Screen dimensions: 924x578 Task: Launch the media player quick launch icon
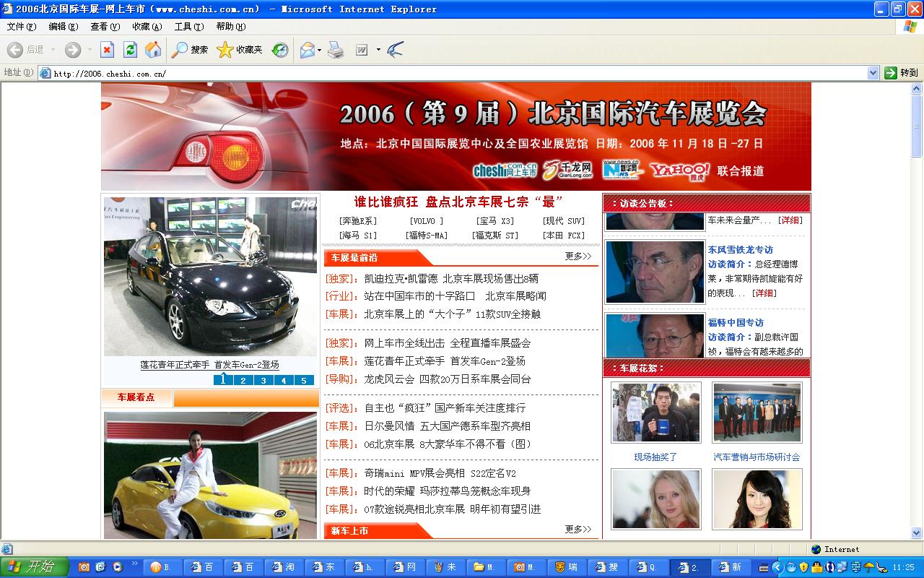117,567
